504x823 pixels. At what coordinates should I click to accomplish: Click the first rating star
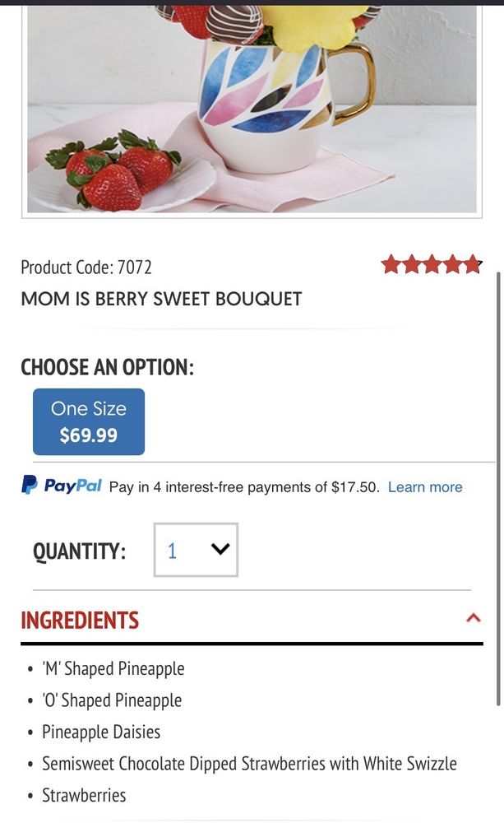(x=391, y=264)
